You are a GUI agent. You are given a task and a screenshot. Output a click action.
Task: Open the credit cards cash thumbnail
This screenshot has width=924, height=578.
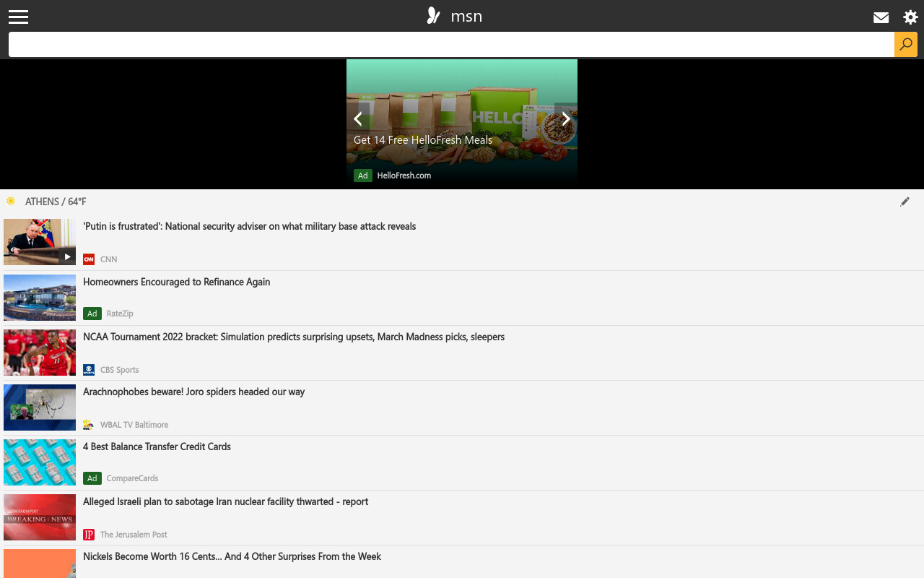click(x=40, y=462)
